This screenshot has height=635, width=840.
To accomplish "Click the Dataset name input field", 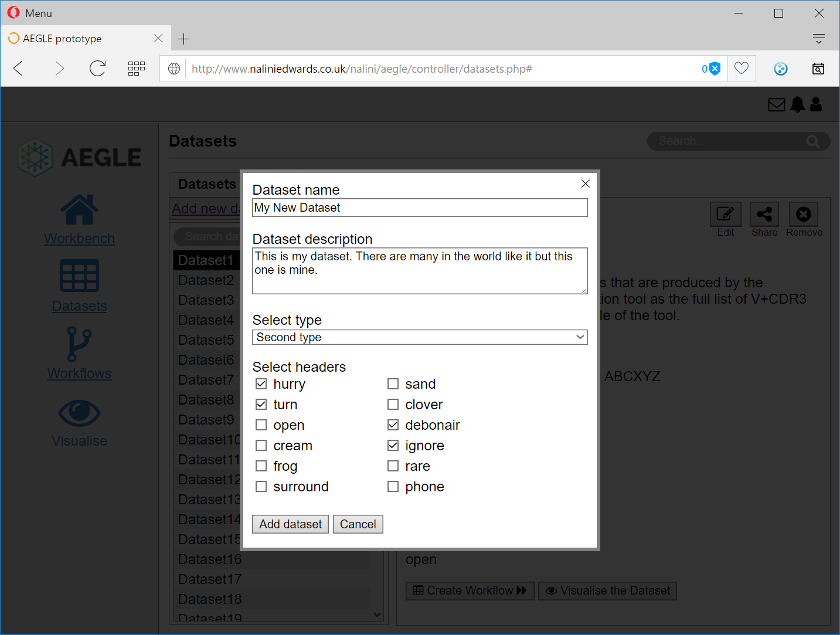I will 420,208.
